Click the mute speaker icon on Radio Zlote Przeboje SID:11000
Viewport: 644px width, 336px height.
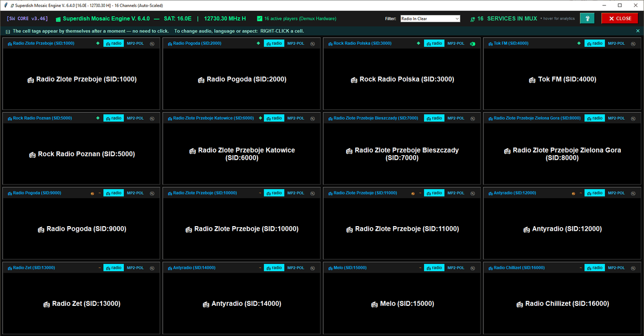(472, 193)
